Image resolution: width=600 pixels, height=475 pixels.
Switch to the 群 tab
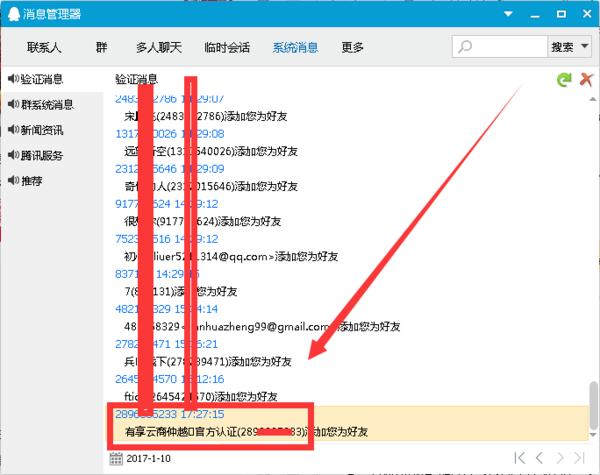pos(101,47)
